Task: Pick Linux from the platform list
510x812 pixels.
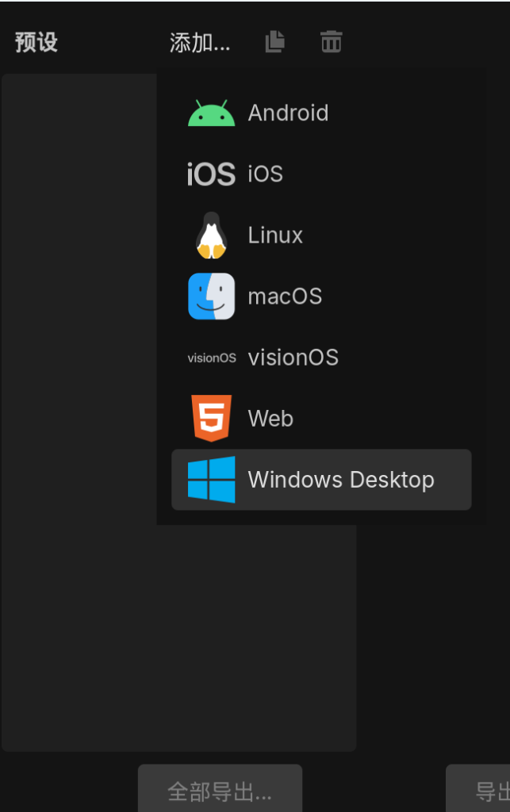Action: (x=275, y=236)
